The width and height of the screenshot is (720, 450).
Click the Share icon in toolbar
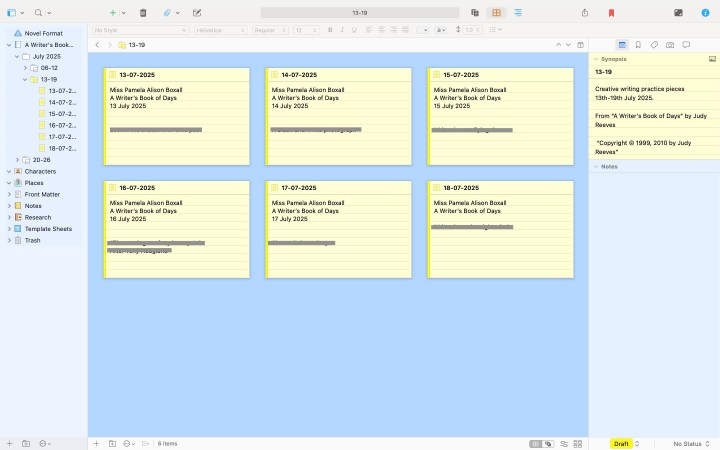coord(584,13)
